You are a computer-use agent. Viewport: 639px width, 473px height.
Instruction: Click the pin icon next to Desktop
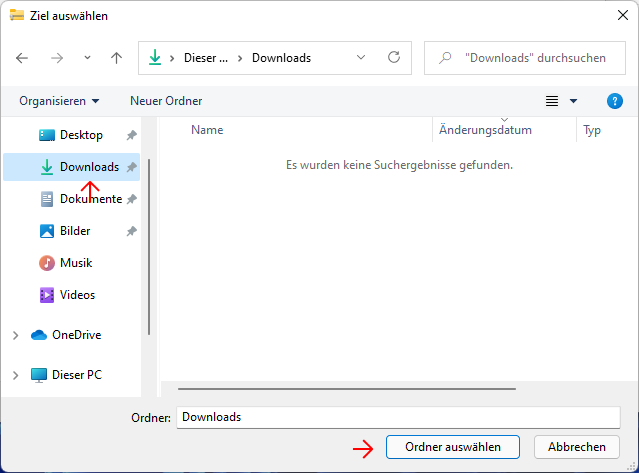[x=131, y=135]
